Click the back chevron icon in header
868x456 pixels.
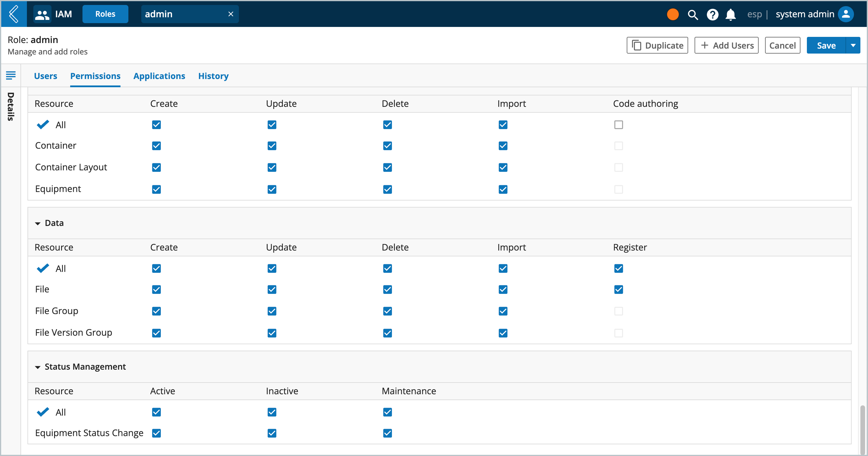tap(14, 14)
